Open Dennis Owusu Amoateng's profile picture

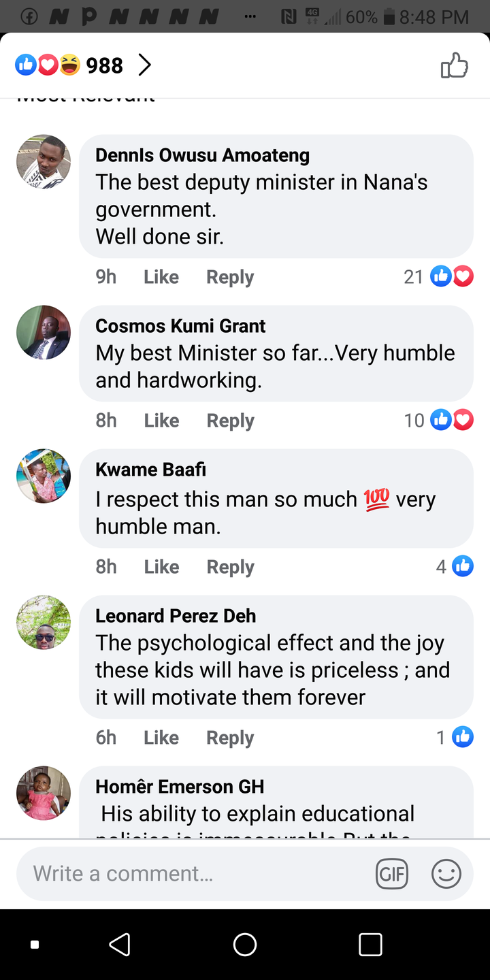coord(44,162)
